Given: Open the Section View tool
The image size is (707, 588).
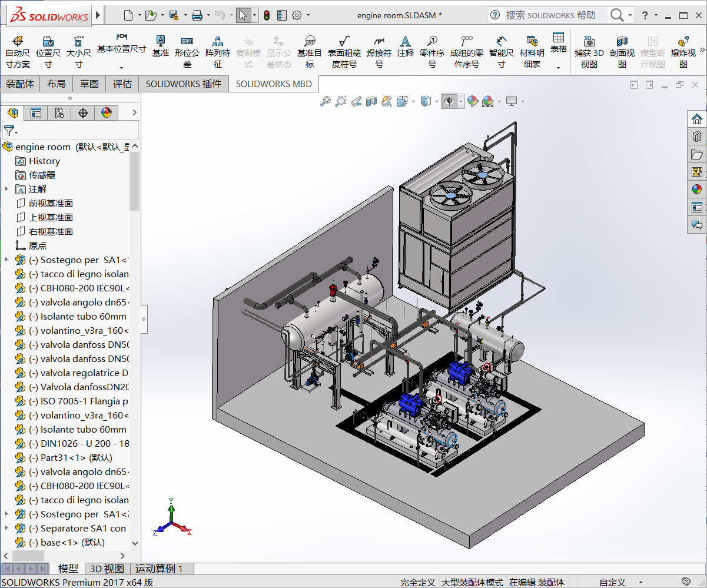Looking at the screenshot, I should (371, 101).
